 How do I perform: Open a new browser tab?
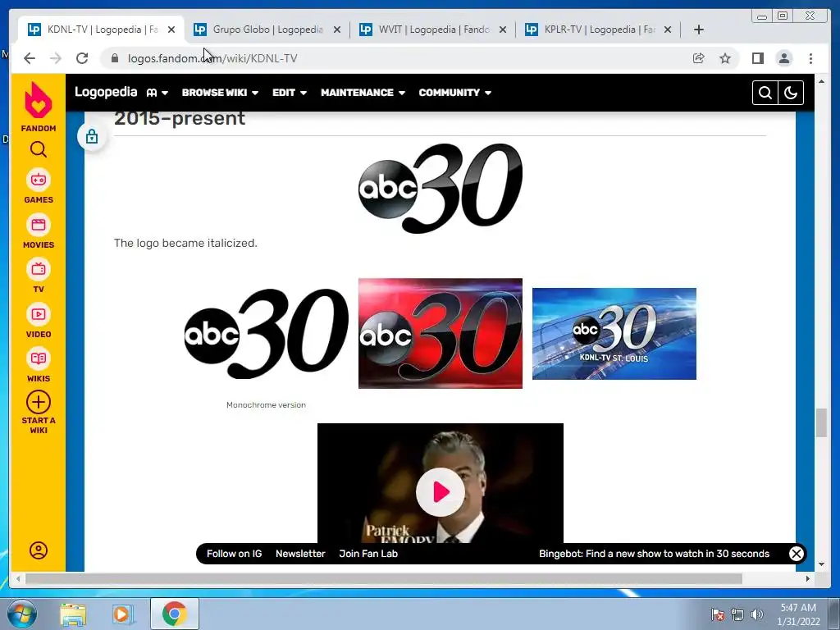point(699,30)
